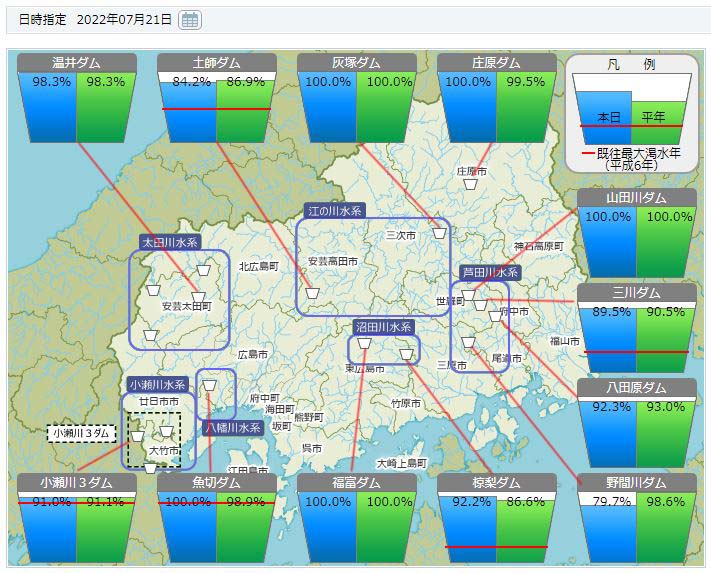Click the 東広島市 map label
Viewport: 711px width, 573px height.
tap(365, 369)
